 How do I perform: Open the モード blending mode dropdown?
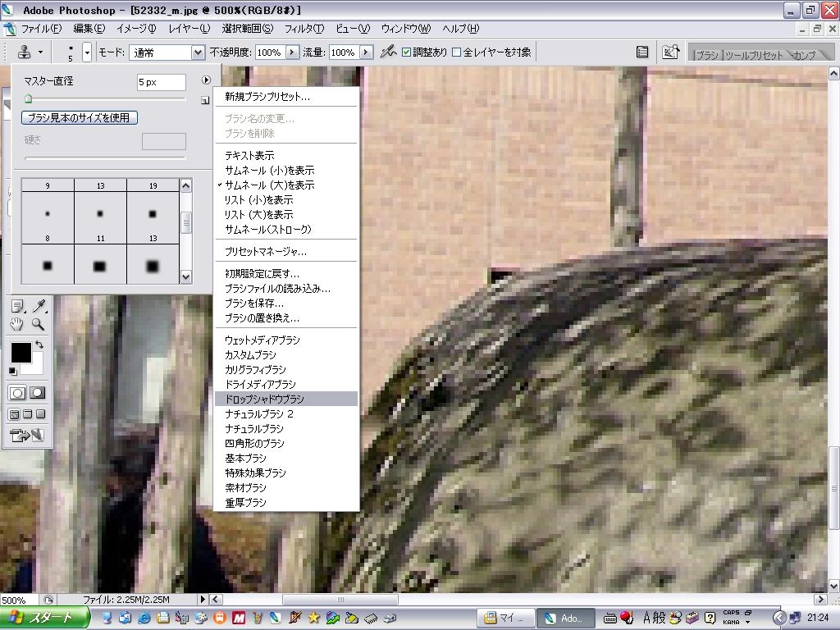pos(198,52)
